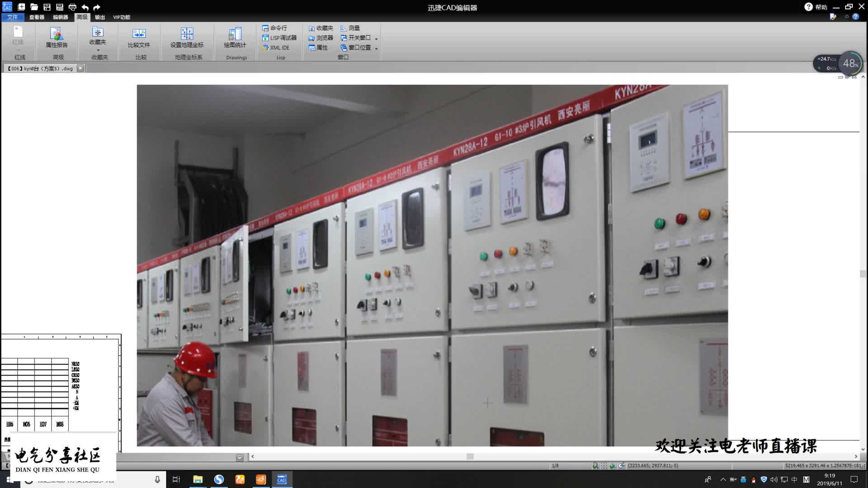The height and width of the screenshot is (488, 868).
Task: Open the 属性报告 attribute report tool
Action: coord(57,37)
